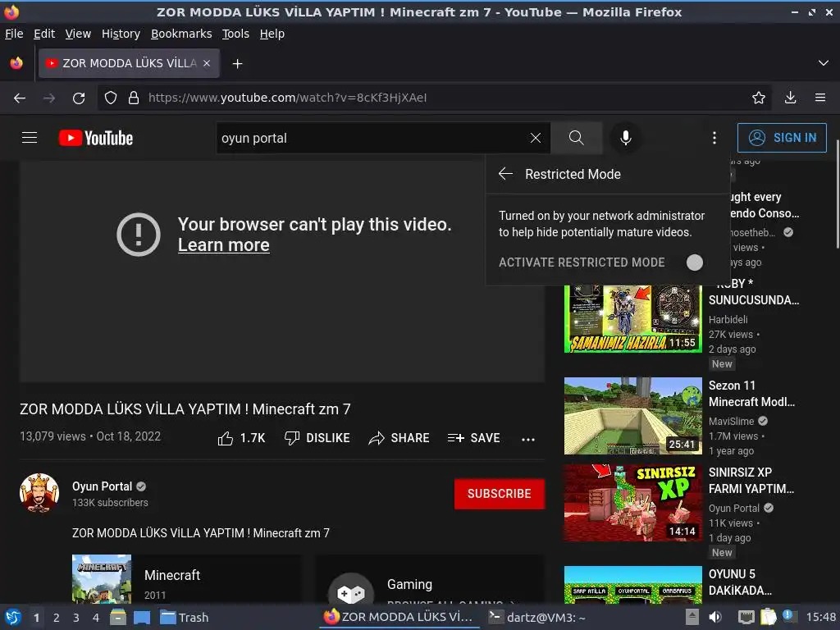Subscribe to Oyun Portal
840x630 pixels.
(500, 493)
